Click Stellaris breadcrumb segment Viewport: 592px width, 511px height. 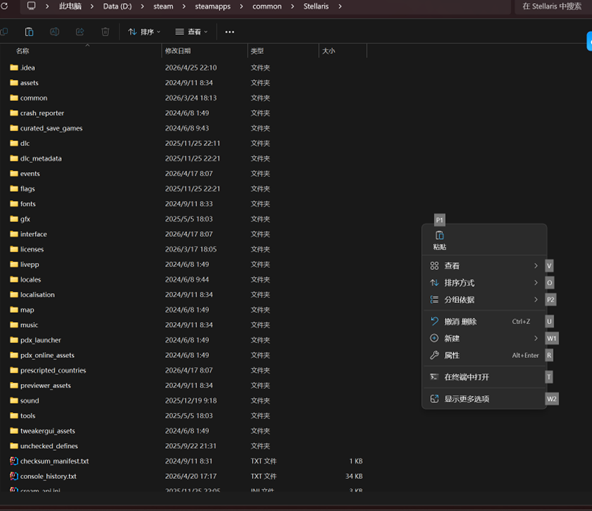pos(316,6)
